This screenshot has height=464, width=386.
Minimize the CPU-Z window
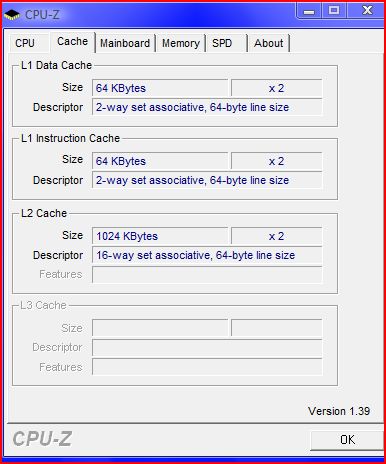(309, 11)
